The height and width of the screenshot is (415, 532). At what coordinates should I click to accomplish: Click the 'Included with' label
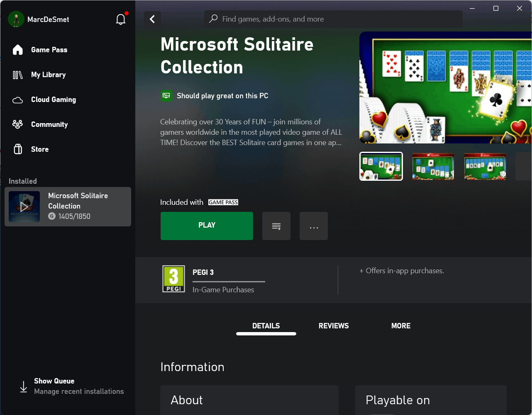tap(182, 202)
